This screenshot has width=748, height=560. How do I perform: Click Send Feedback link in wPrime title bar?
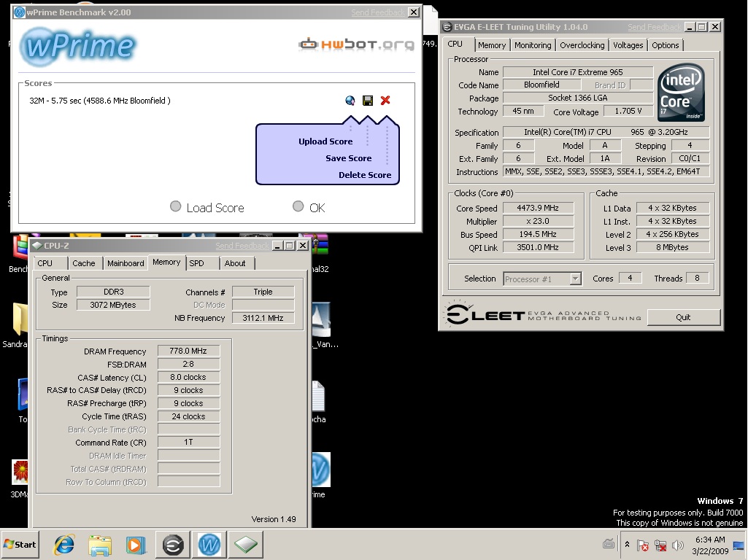[x=378, y=12]
